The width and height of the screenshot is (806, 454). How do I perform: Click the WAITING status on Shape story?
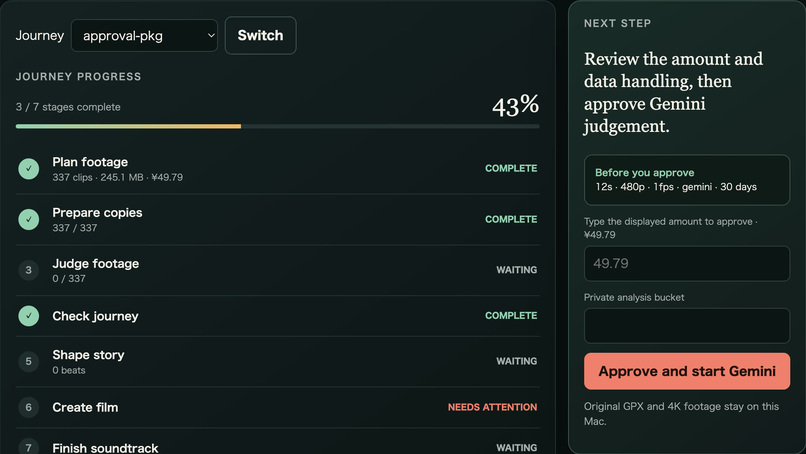(517, 361)
